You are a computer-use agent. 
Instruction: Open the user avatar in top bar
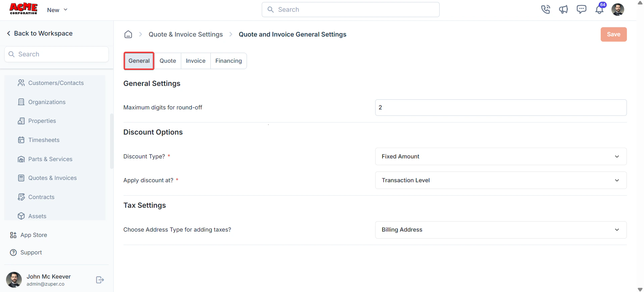click(618, 9)
